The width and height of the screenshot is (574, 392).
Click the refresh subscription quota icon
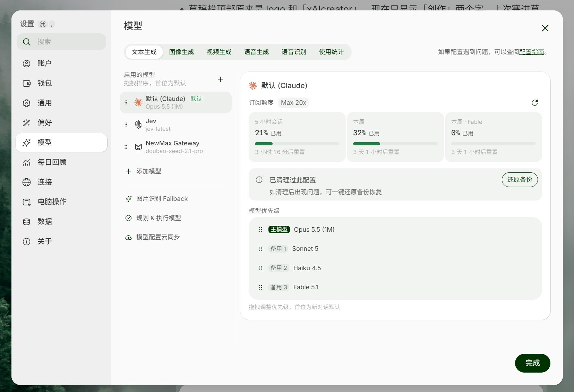534,103
